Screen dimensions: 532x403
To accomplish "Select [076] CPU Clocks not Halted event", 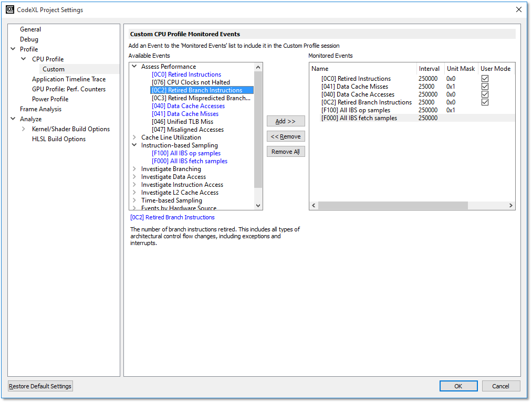I will [x=191, y=82].
